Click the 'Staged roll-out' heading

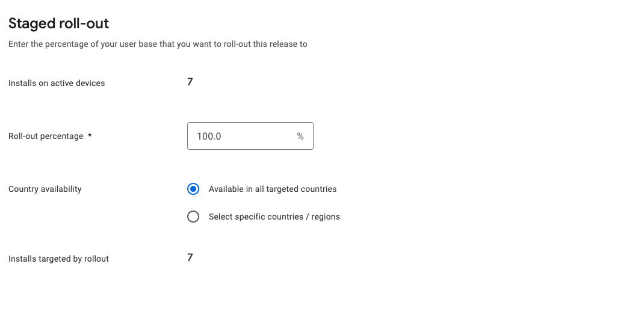click(58, 23)
